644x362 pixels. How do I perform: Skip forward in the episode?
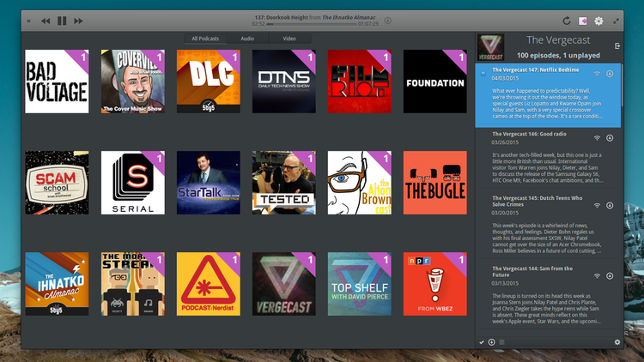[78, 21]
